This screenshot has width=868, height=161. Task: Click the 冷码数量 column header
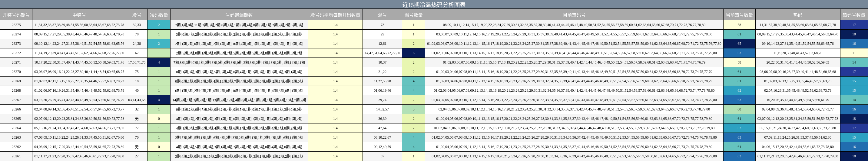159,15
